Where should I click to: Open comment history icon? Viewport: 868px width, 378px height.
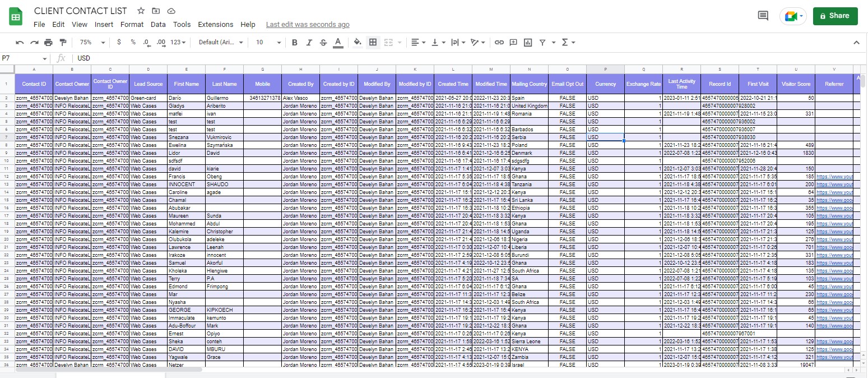(x=763, y=16)
